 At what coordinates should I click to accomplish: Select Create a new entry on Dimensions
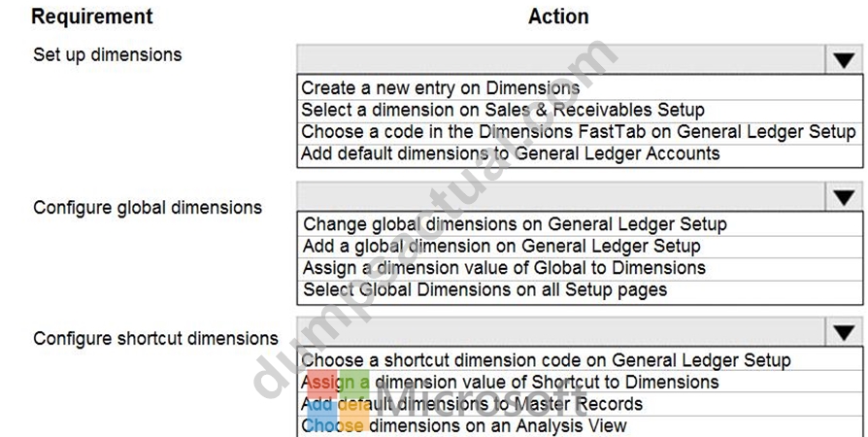tap(580, 87)
